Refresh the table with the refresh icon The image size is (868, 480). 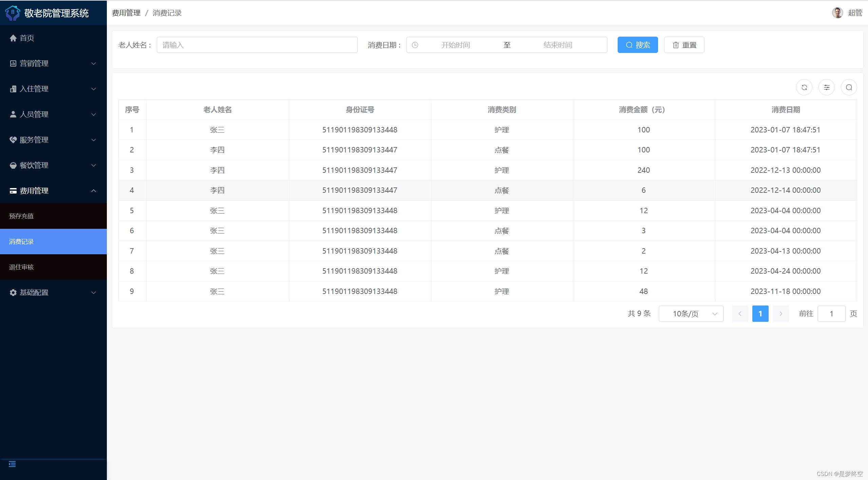(804, 88)
